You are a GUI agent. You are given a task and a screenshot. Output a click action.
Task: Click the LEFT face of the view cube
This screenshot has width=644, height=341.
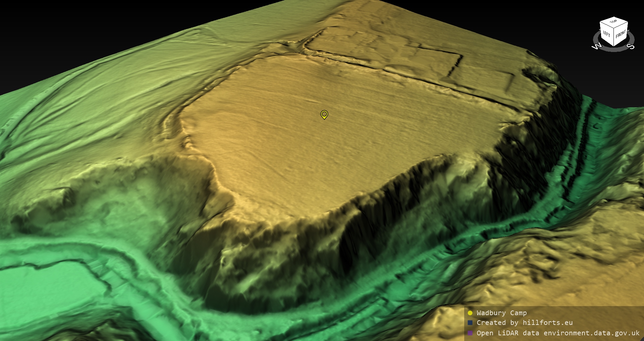pos(606,34)
